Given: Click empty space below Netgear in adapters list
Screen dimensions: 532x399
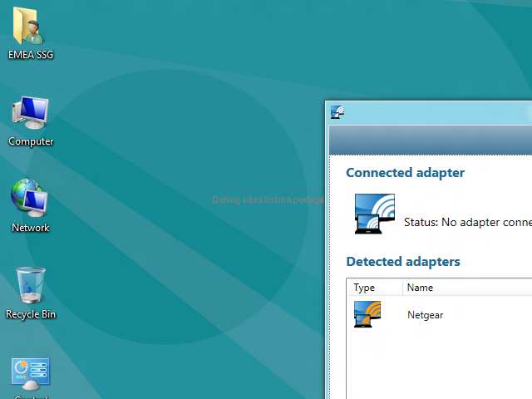Looking at the screenshot, I should pyautogui.click(x=440, y=363).
